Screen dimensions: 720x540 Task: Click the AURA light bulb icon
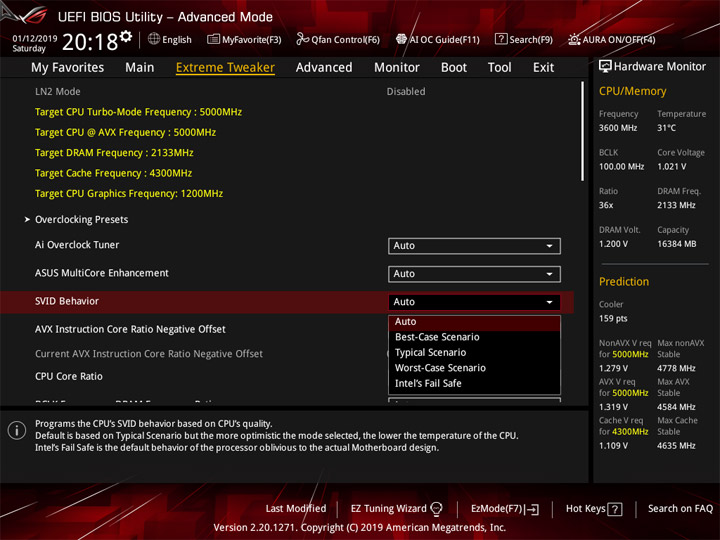point(574,39)
